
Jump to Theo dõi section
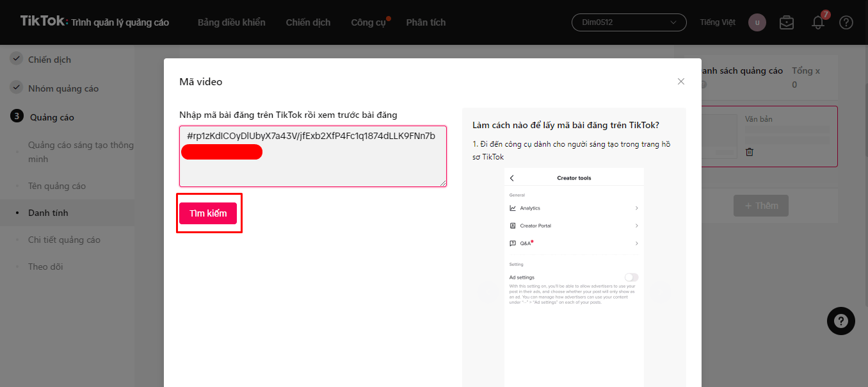pyautogui.click(x=45, y=267)
